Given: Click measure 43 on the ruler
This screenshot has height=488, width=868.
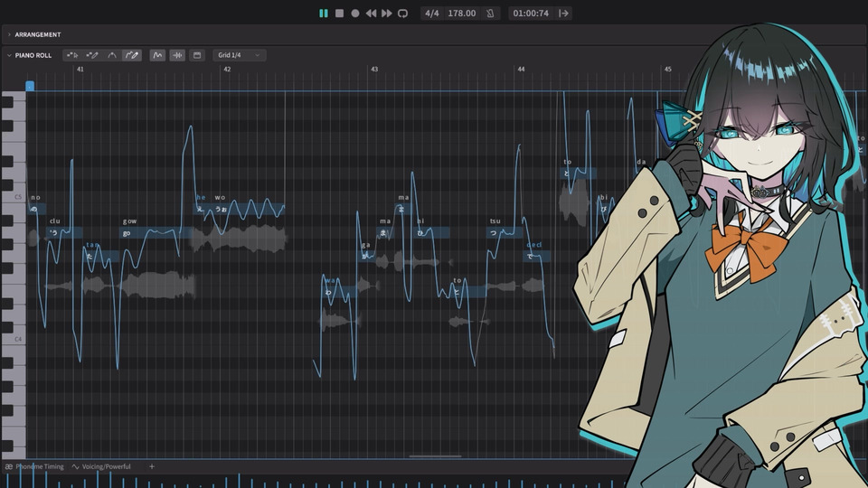Looking at the screenshot, I should [x=374, y=70].
